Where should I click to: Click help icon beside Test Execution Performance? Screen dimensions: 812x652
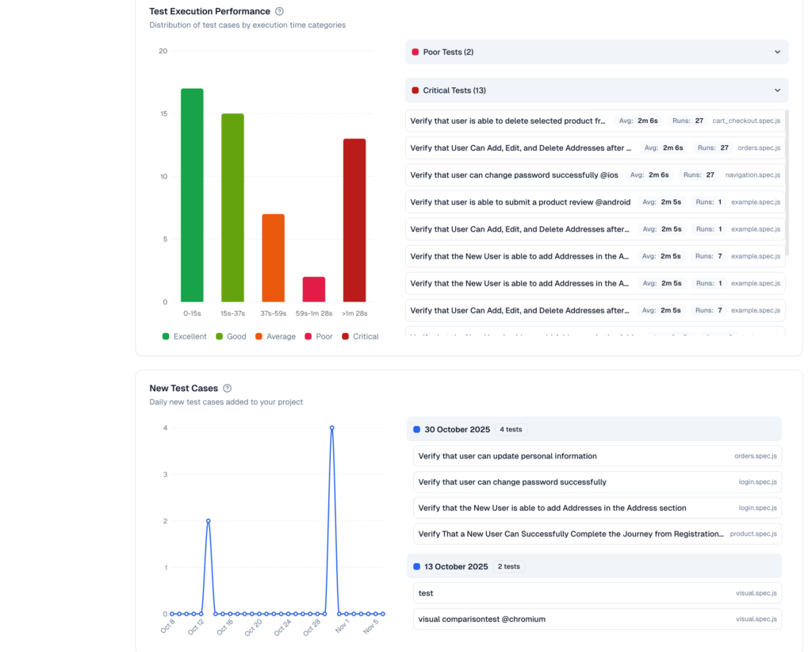[x=279, y=12]
